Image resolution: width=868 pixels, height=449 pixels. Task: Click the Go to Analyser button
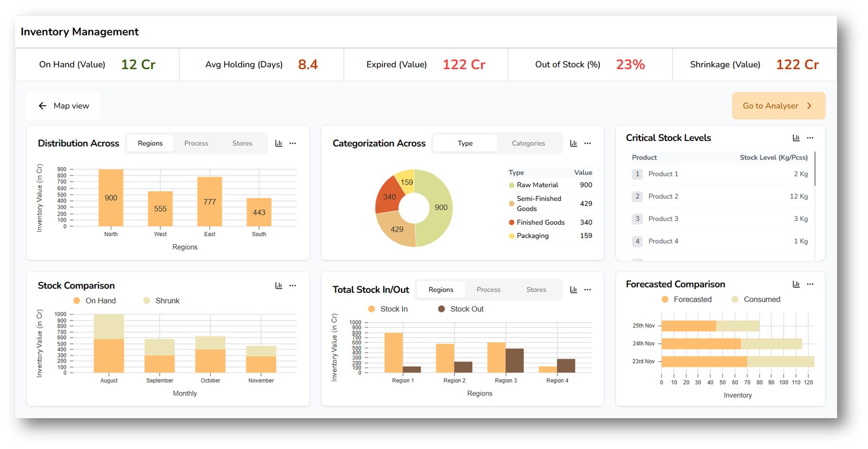pos(778,106)
